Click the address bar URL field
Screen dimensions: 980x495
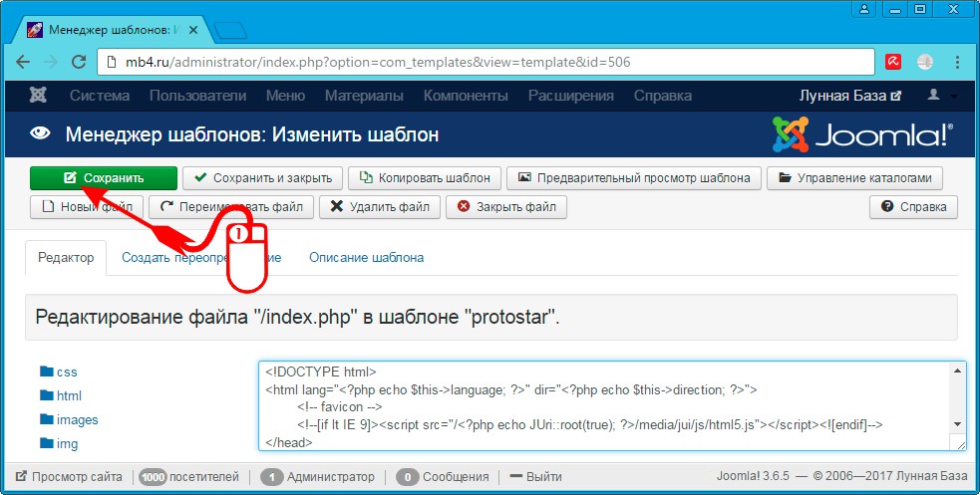pyautogui.click(x=486, y=62)
